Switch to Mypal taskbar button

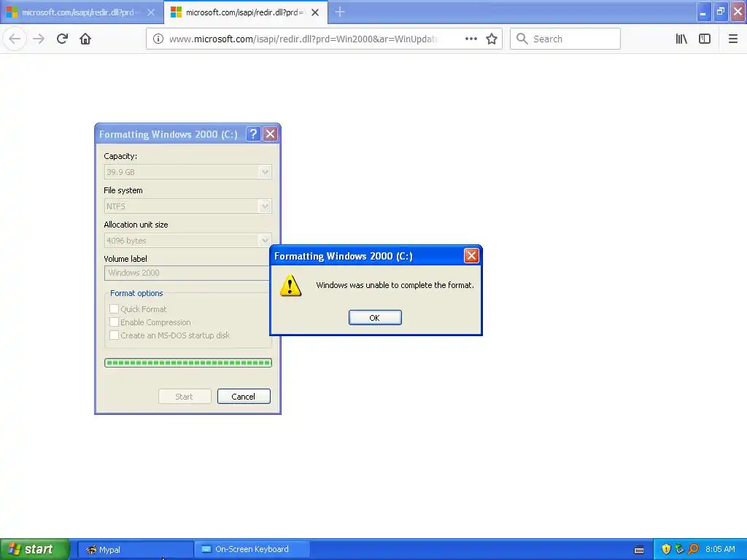135,550
